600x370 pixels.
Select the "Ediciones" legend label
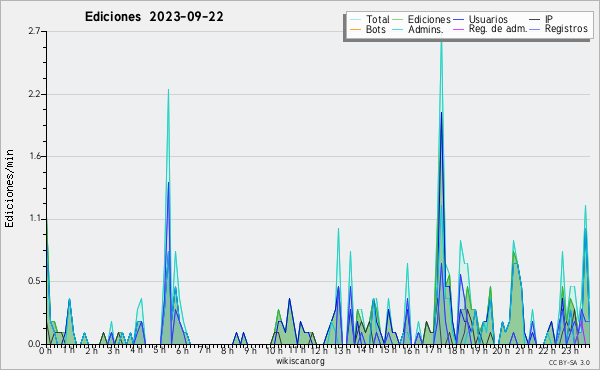[x=429, y=19]
